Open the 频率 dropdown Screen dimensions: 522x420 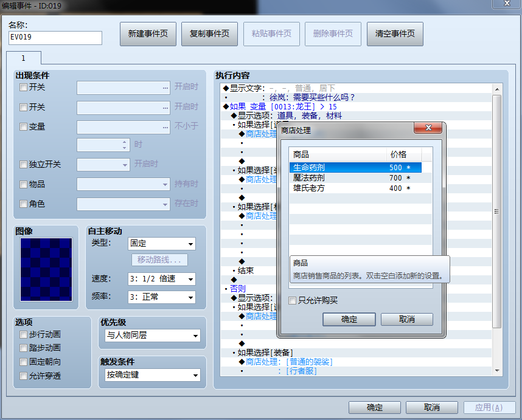[x=162, y=297]
